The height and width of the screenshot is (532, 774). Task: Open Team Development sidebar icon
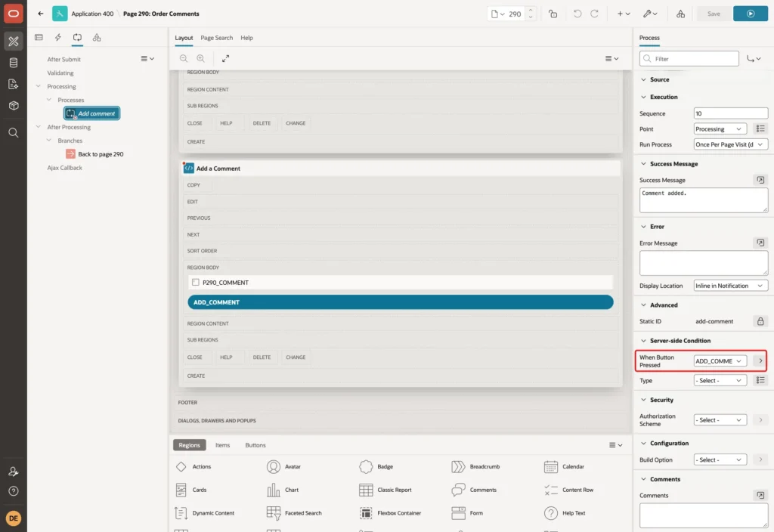(14, 85)
